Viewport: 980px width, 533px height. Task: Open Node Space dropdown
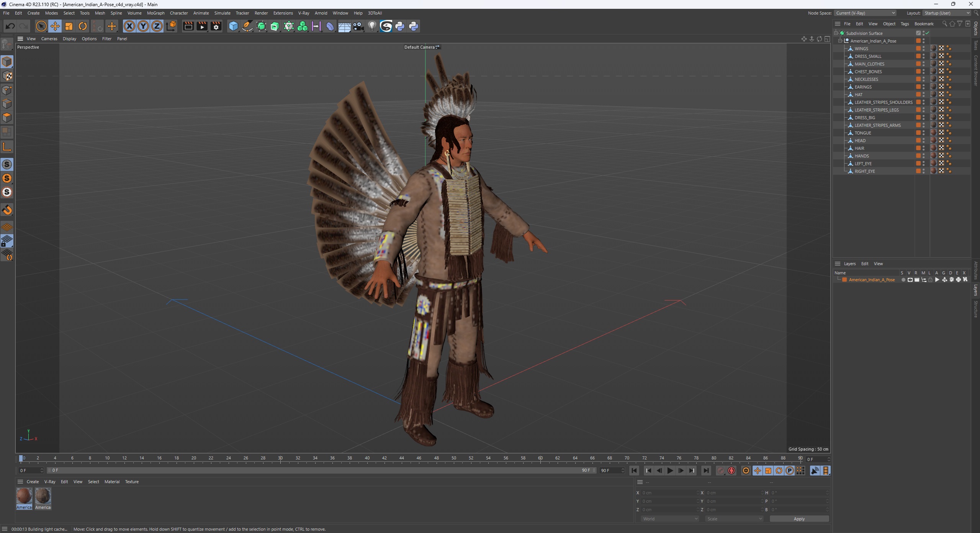click(x=865, y=13)
